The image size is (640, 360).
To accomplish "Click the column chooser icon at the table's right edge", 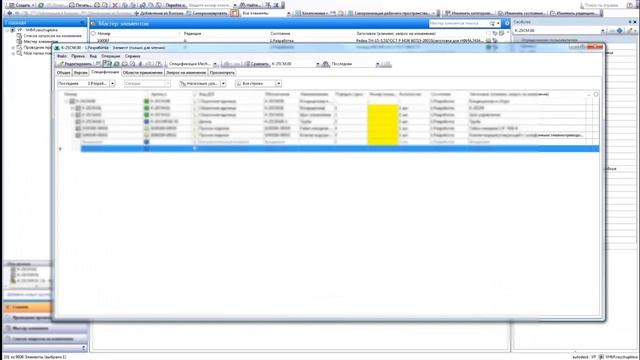I will click(x=596, y=94).
